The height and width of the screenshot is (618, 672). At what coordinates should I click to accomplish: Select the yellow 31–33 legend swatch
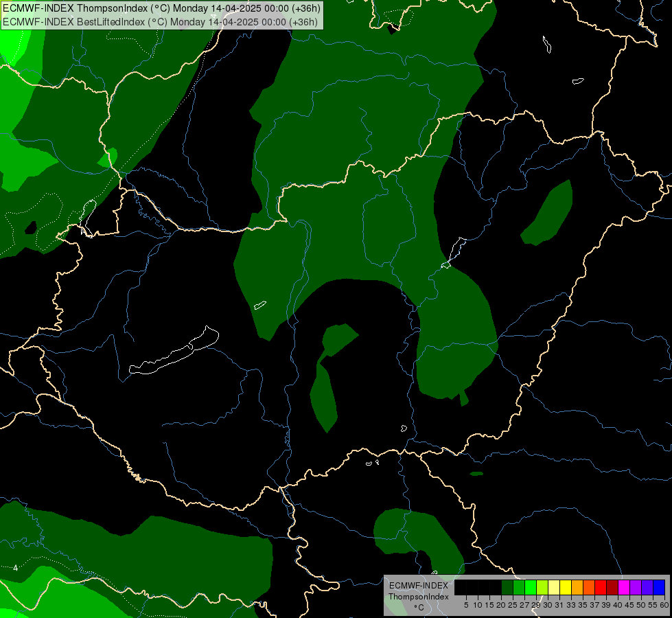(x=566, y=587)
